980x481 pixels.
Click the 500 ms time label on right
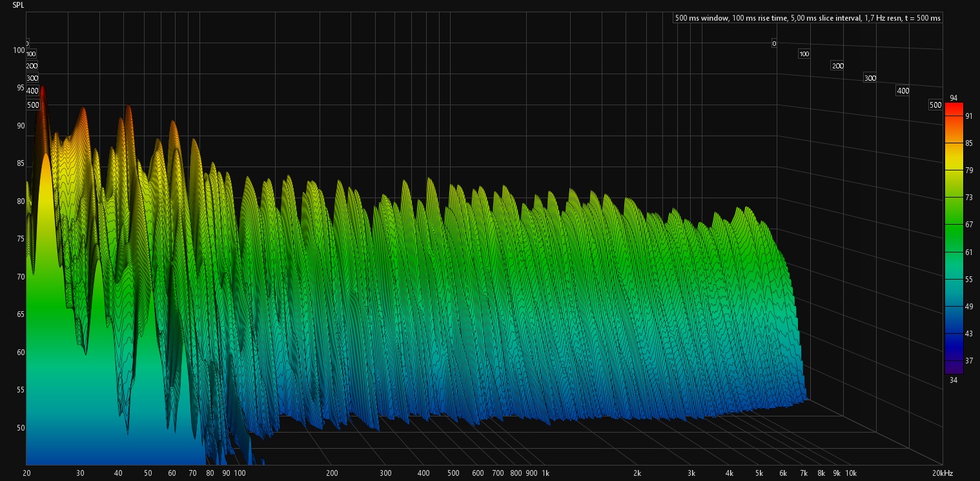935,105
